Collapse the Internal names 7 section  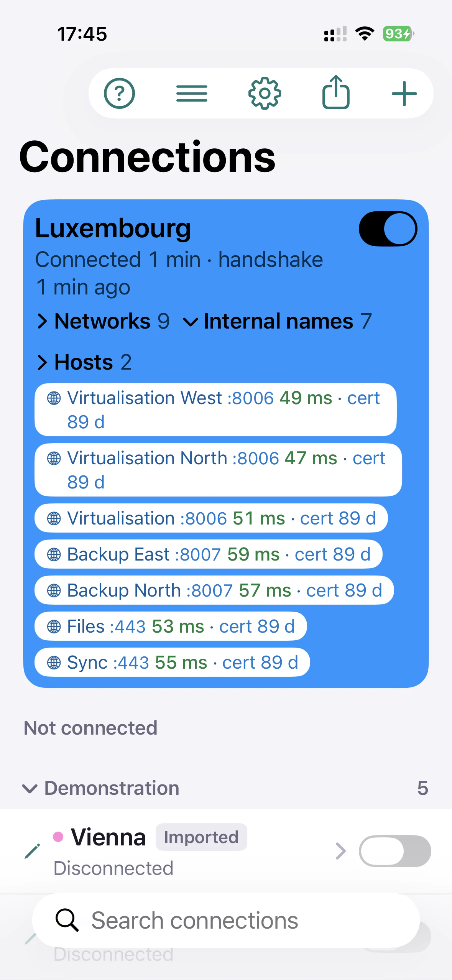(x=278, y=321)
